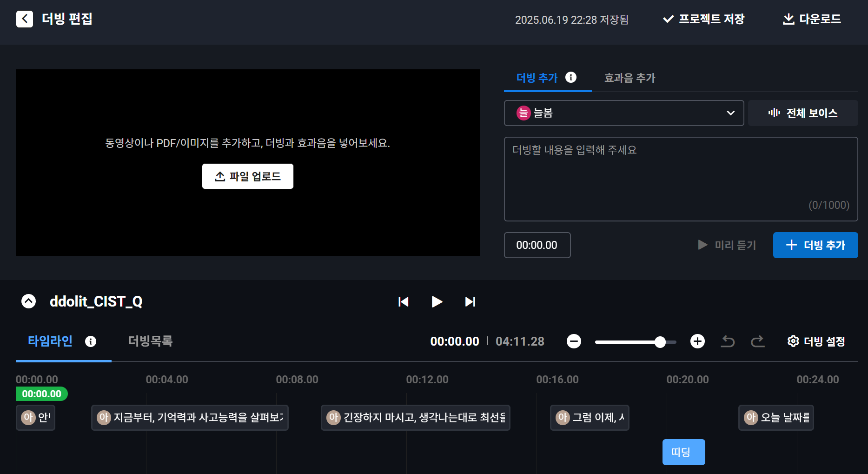
Task: Collapse the ddolit_CIST_Q project panel
Action: tap(28, 301)
